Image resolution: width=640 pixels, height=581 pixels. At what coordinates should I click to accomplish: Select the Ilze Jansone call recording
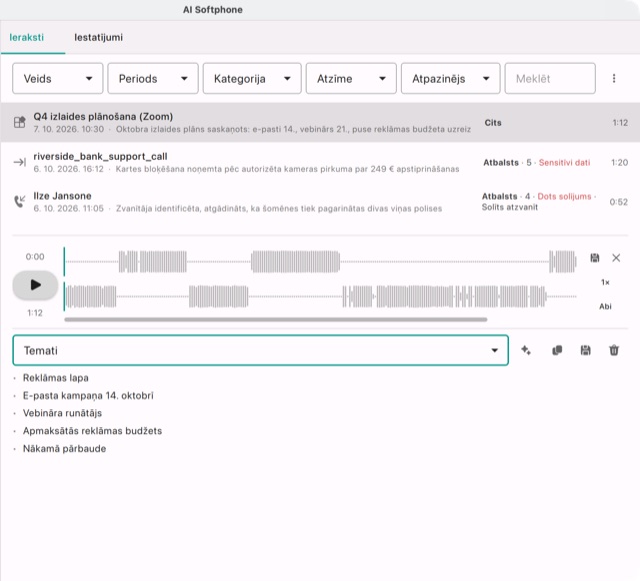pos(320,202)
